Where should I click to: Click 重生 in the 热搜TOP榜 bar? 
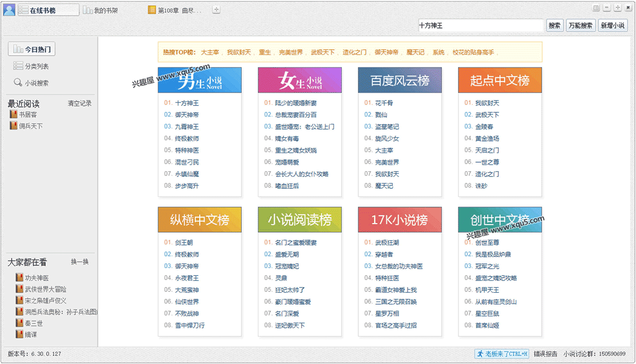(265, 52)
